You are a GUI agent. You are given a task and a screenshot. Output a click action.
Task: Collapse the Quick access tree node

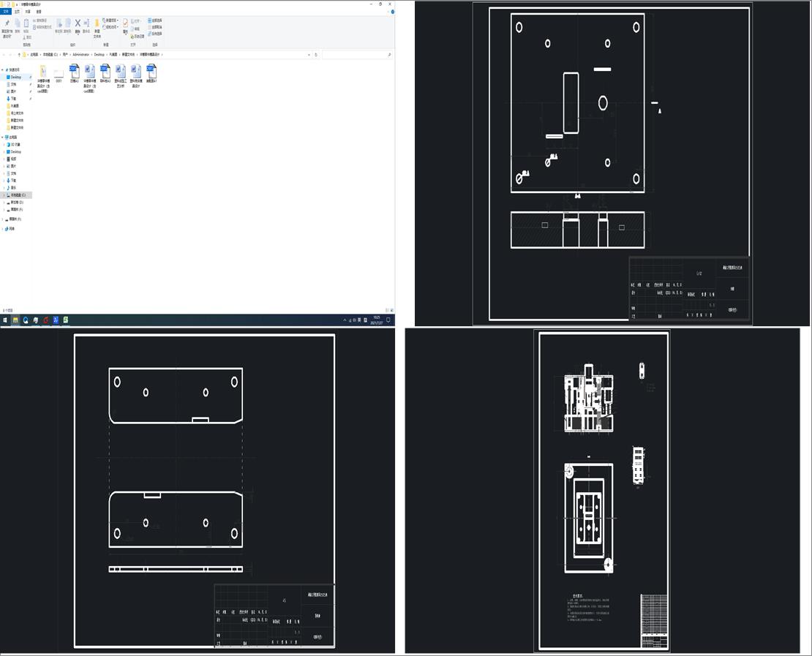pyautogui.click(x=3, y=70)
